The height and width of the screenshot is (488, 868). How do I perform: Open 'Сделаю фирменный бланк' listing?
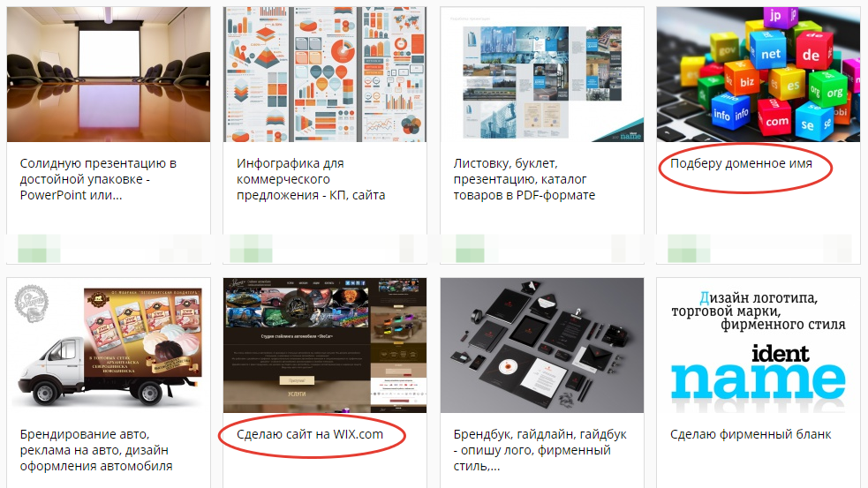pyautogui.click(x=751, y=434)
